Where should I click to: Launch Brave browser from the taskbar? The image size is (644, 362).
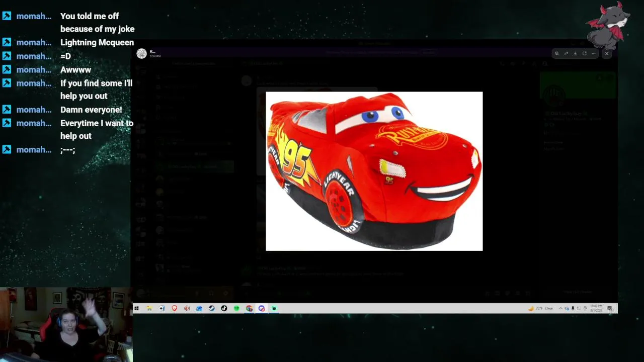(x=175, y=308)
